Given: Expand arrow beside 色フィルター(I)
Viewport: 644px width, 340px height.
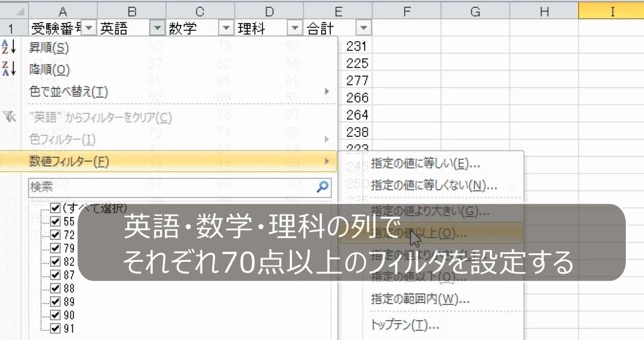Looking at the screenshot, I should [327, 139].
